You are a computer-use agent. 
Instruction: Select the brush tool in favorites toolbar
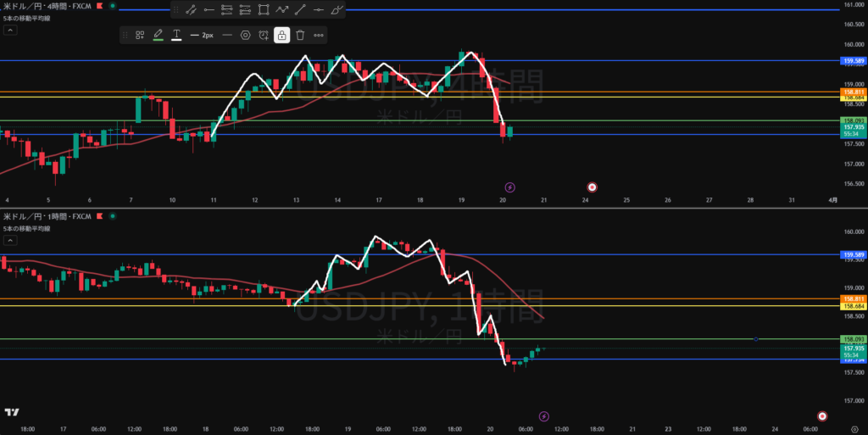(338, 10)
